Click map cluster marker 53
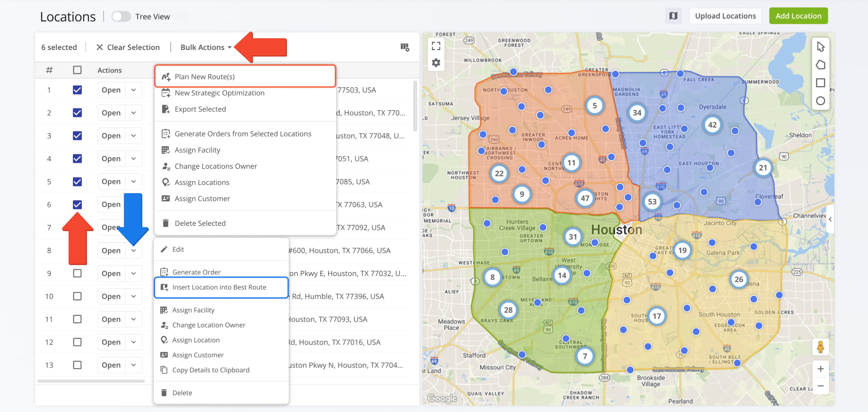Image resolution: width=868 pixels, height=412 pixels. [652, 202]
